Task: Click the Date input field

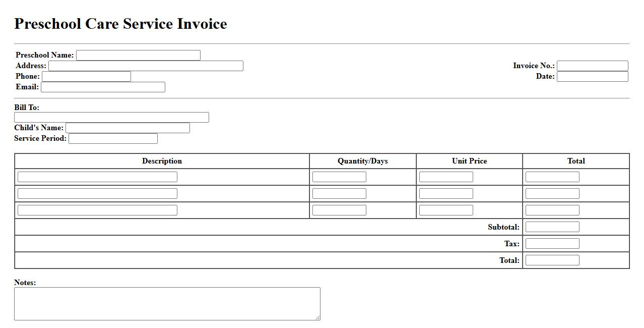Action: (x=592, y=77)
